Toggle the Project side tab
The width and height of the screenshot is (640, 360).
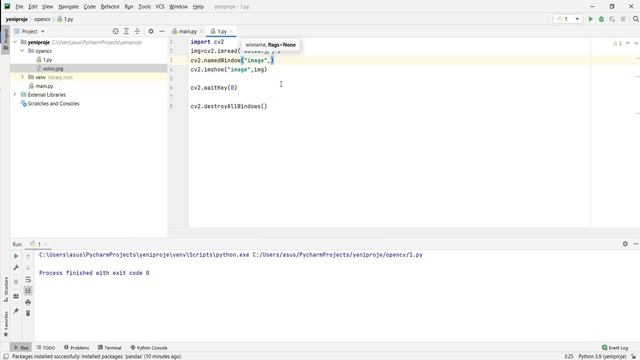tap(5, 40)
